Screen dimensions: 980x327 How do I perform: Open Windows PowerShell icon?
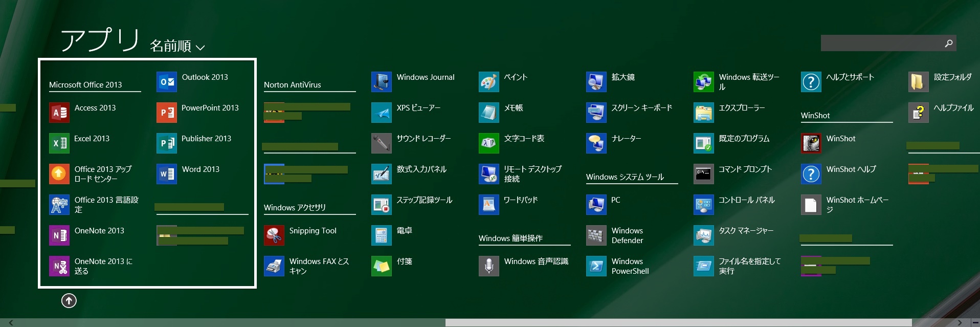click(x=596, y=266)
